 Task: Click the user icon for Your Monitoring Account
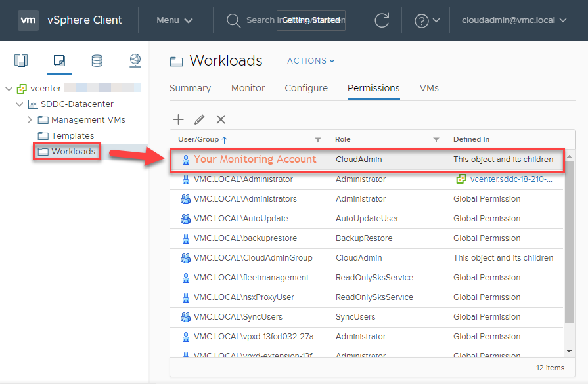(x=186, y=160)
